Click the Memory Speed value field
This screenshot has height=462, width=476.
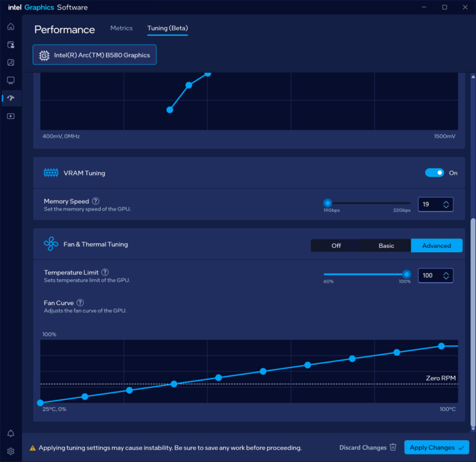(435, 204)
